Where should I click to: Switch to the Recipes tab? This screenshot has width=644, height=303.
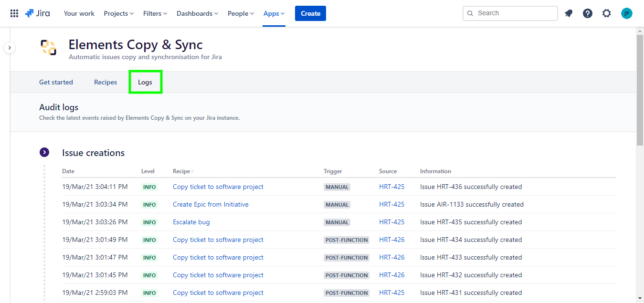click(x=105, y=82)
